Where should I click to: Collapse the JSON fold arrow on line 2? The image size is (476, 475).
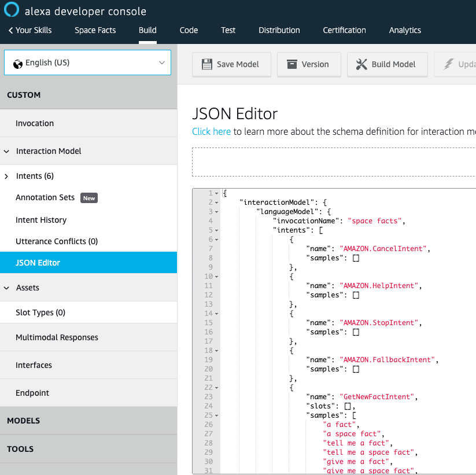point(217,202)
